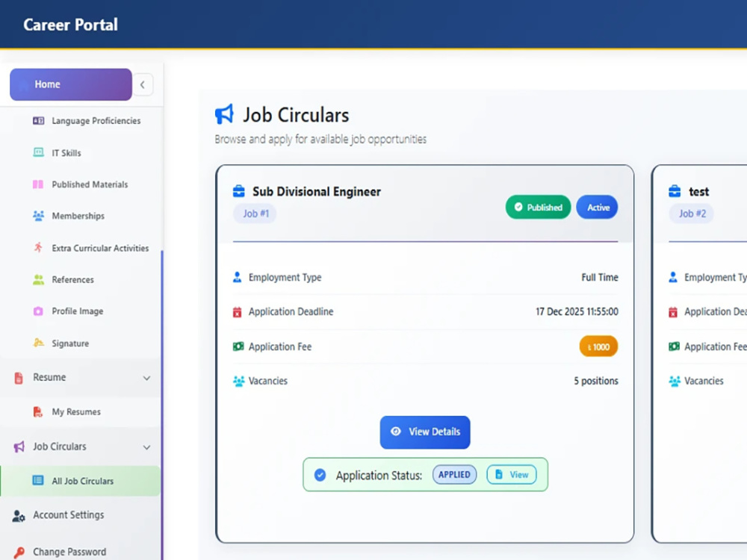Click the Employment Type person icon in Job #1
This screenshot has height=560, width=747.
(237, 277)
